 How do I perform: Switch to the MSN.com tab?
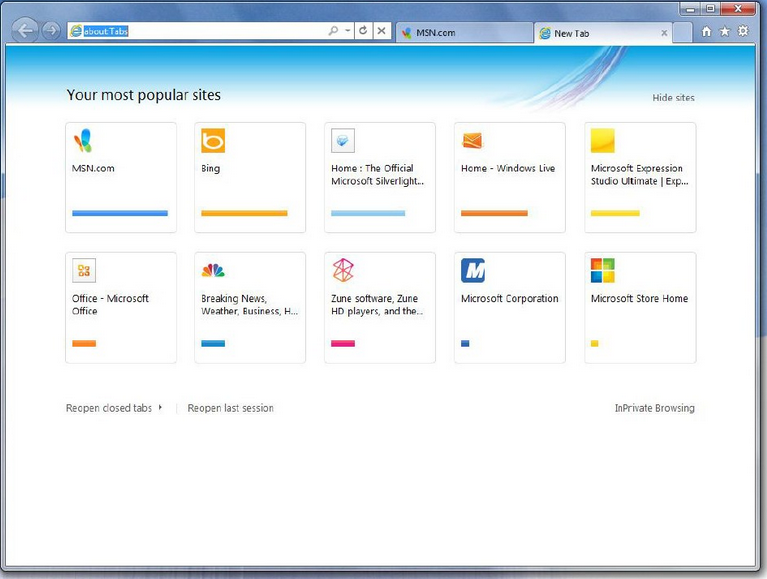(464, 33)
